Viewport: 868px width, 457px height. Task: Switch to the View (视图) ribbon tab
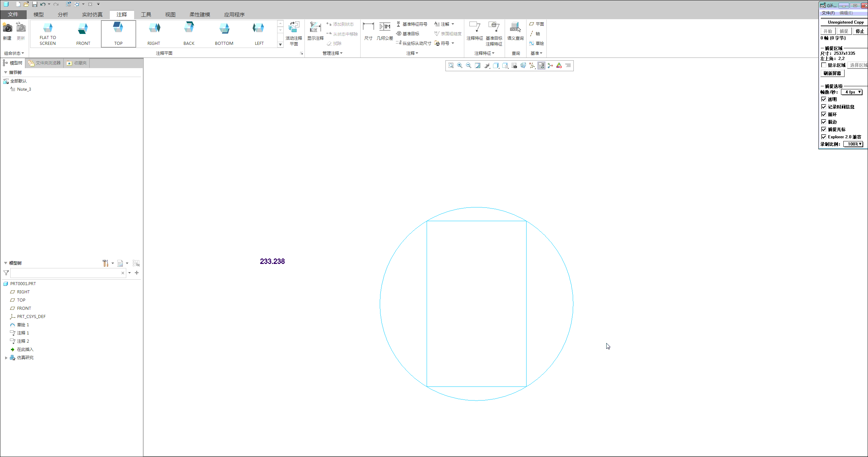(170, 14)
